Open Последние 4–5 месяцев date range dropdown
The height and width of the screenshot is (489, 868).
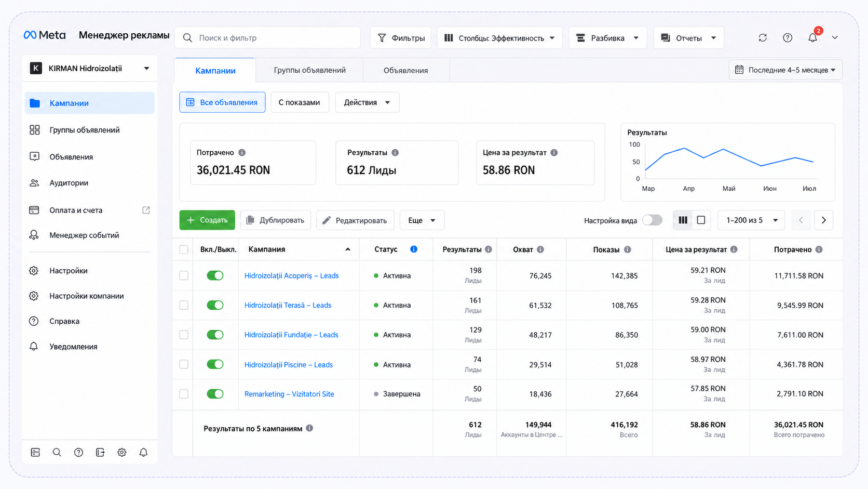pos(785,70)
